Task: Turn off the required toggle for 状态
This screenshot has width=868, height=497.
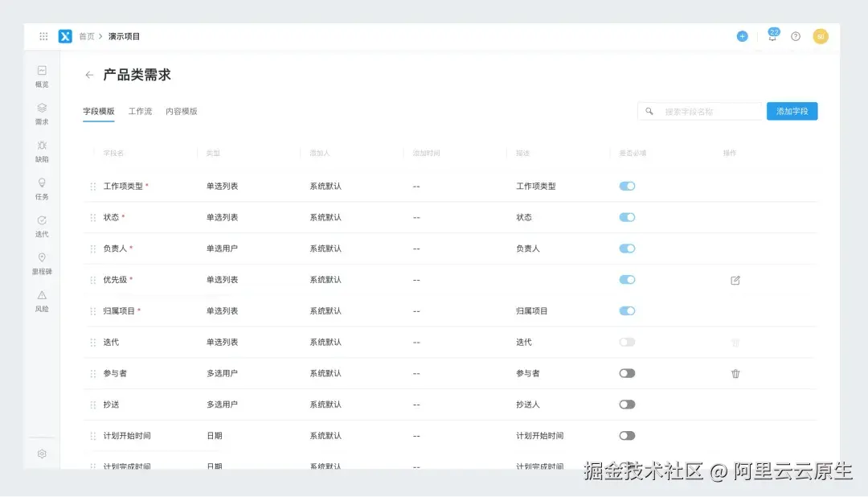Action: pyautogui.click(x=626, y=217)
